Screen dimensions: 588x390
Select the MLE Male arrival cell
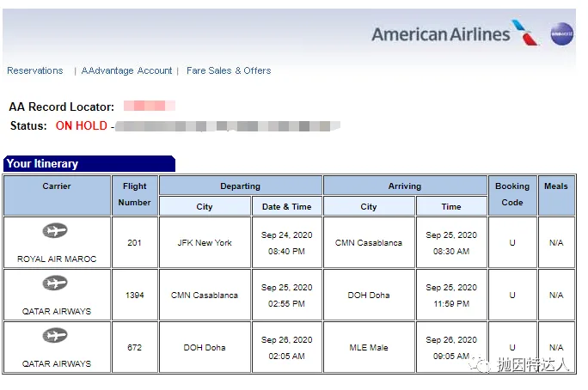tap(369, 347)
